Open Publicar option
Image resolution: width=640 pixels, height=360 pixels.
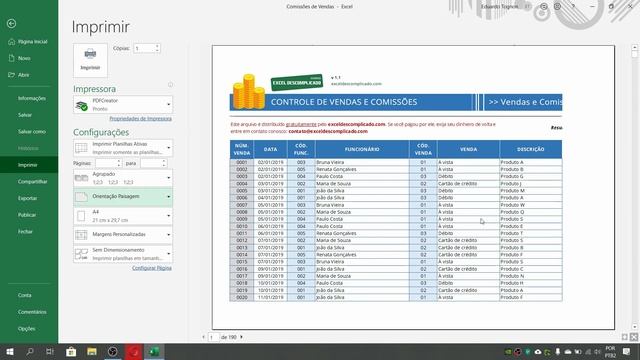29,215
